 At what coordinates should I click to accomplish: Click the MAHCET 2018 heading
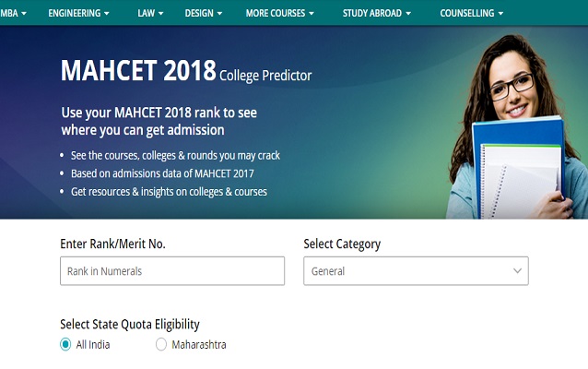pyautogui.click(x=138, y=71)
